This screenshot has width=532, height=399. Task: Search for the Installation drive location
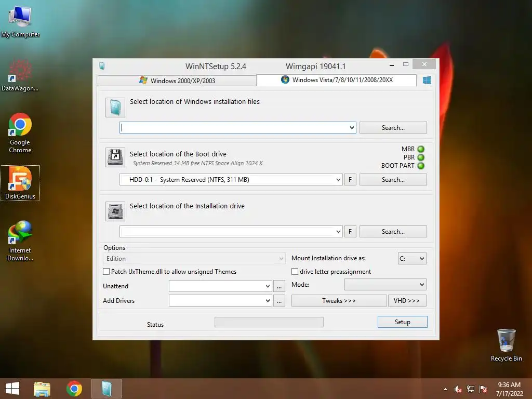(393, 231)
